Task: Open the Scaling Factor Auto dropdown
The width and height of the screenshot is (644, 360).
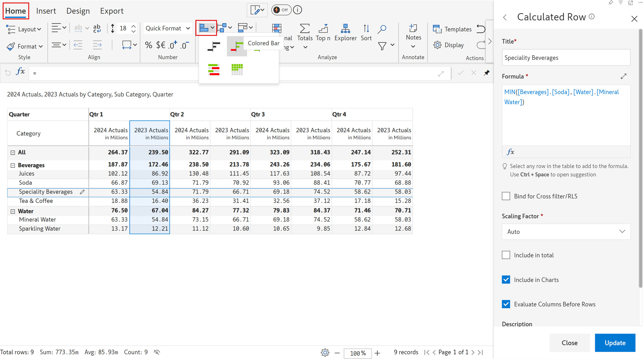Action: [566, 232]
